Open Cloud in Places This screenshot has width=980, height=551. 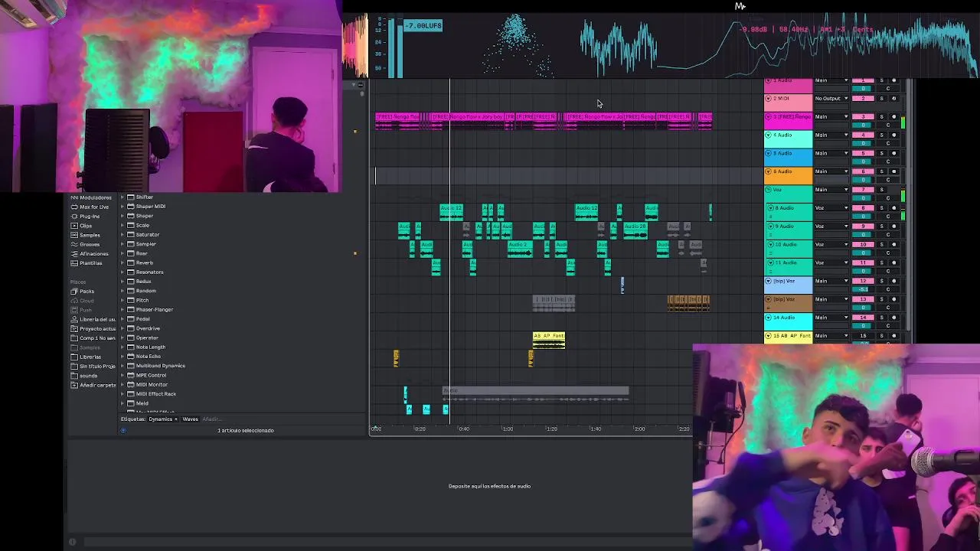(x=83, y=300)
